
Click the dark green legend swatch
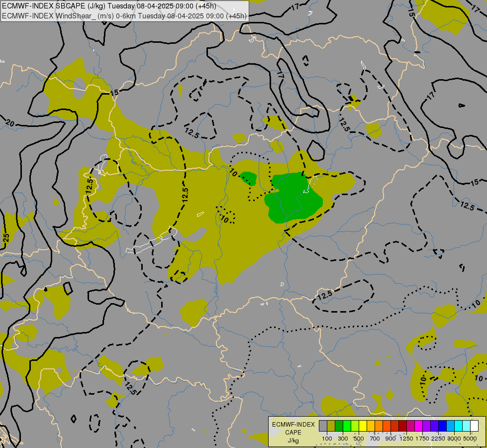click(339, 426)
